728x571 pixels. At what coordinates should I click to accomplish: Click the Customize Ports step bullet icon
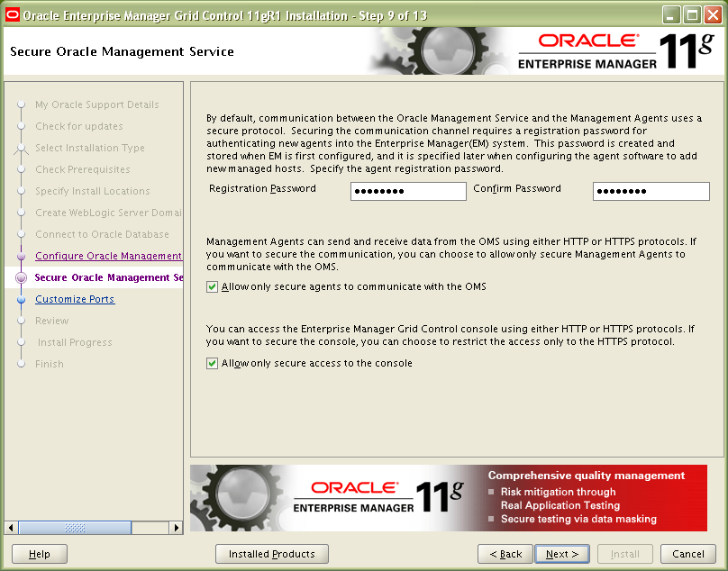pyautogui.click(x=21, y=299)
